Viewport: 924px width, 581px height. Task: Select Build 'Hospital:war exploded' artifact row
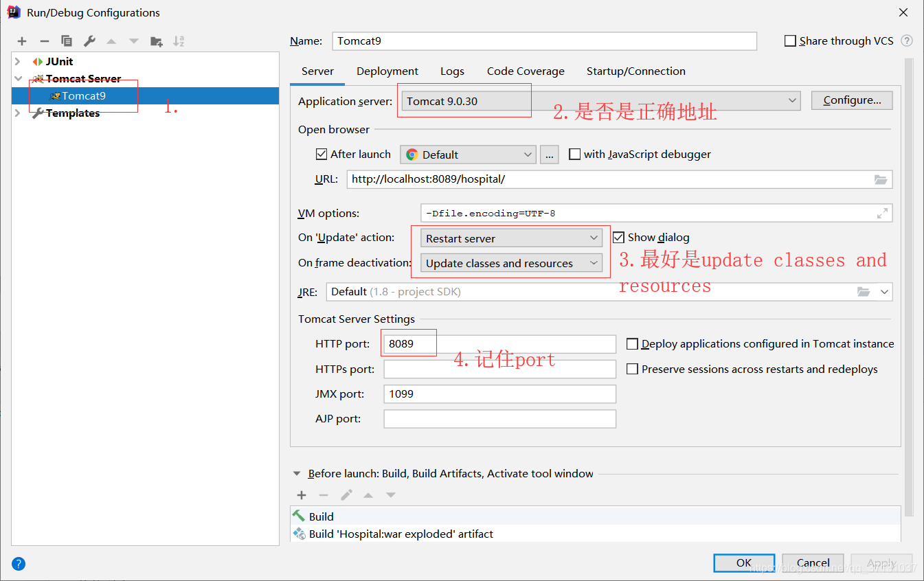[x=595, y=534]
